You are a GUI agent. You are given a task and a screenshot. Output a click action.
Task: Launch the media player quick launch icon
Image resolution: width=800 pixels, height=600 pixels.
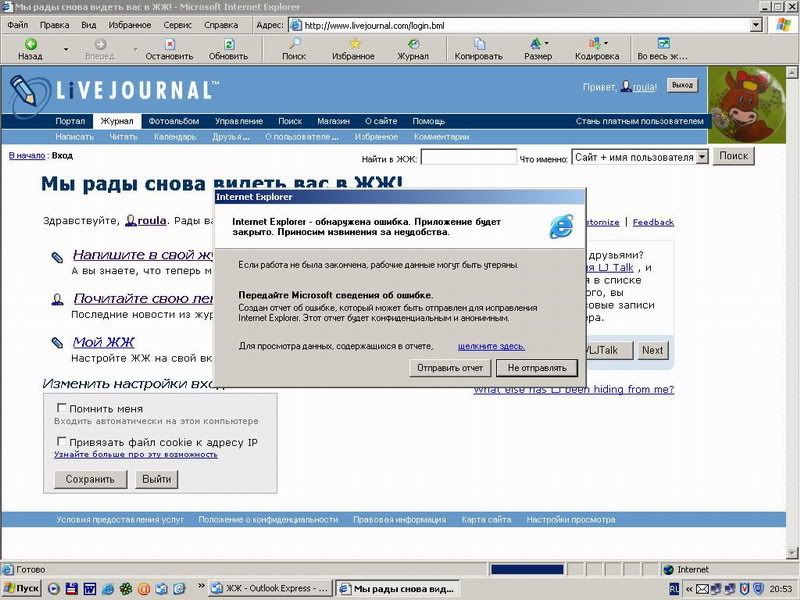[54, 589]
